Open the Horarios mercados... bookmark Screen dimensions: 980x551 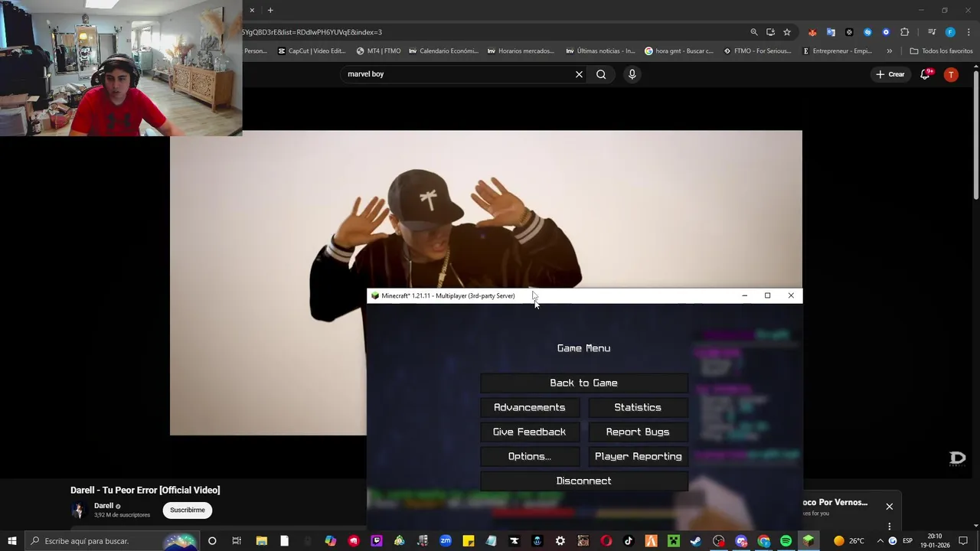tap(521, 51)
